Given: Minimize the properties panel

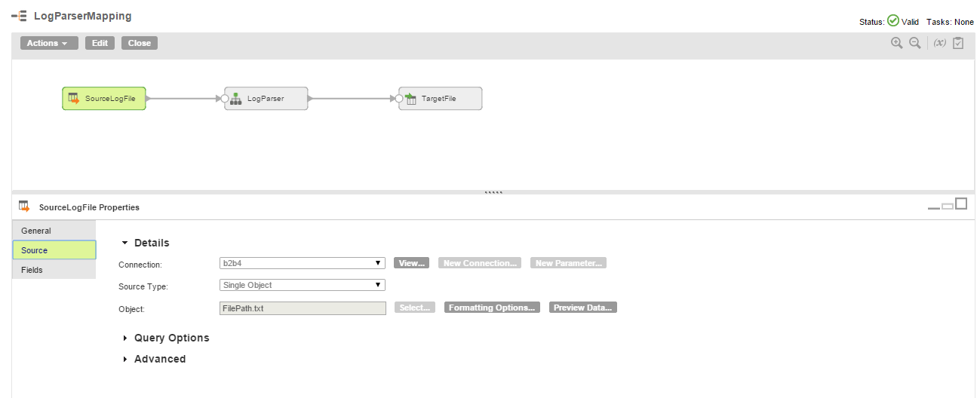Looking at the screenshot, I should (934, 207).
